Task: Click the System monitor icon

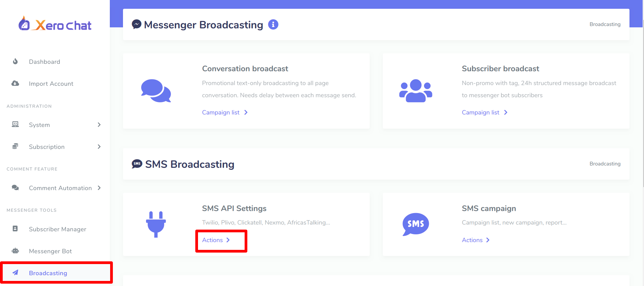Action: pyautogui.click(x=15, y=124)
